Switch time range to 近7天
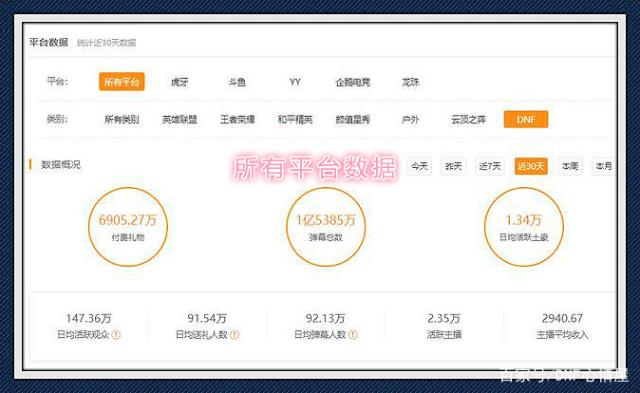 pyautogui.click(x=490, y=166)
